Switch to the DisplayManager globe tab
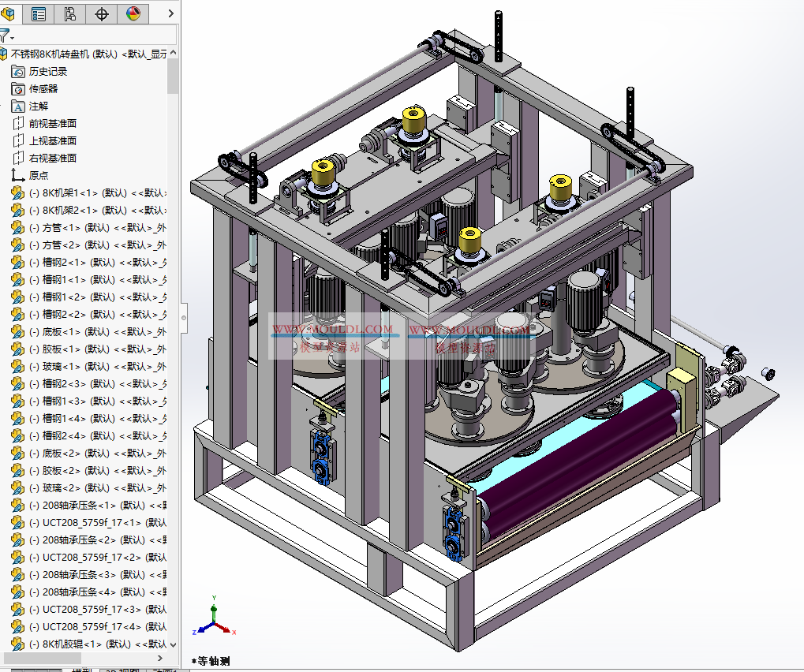 click(x=132, y=13)
